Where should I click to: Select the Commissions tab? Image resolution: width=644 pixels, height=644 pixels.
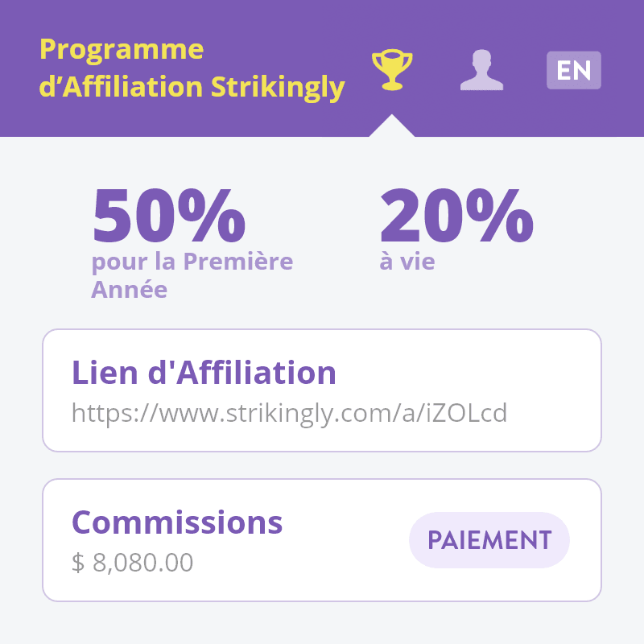(x=177, y=522)
